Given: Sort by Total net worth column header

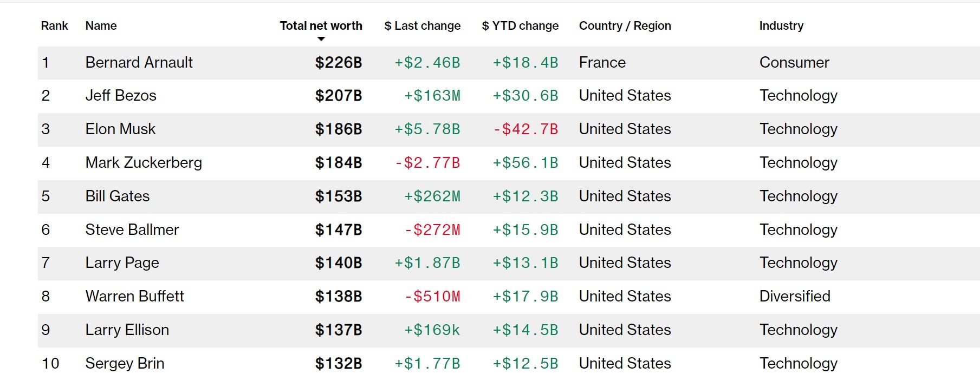Looking at the screenshot, I should pos(321,25).
